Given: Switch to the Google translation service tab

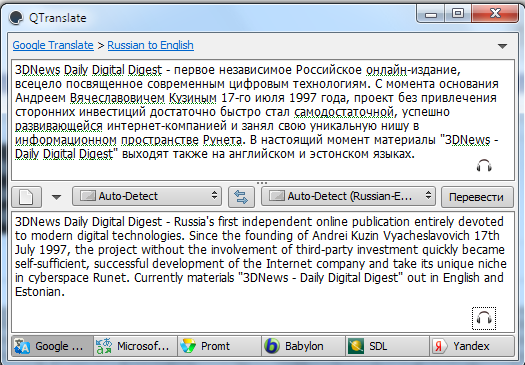Looking at the screenshot, I should click(53, 346).
